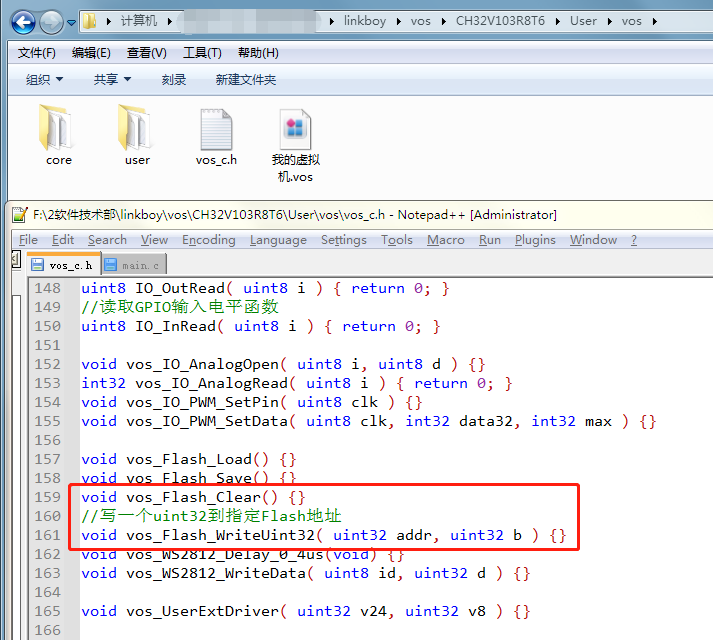Viewport: 713px width, 640px height.
Task: Click line number 161 in margin
Action: tap(47, 535)
